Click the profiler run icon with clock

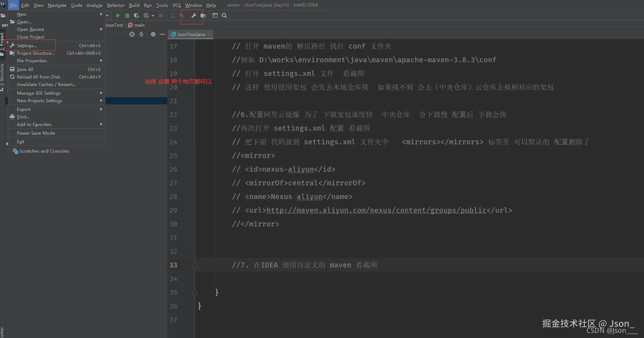[x=146, y=15]
